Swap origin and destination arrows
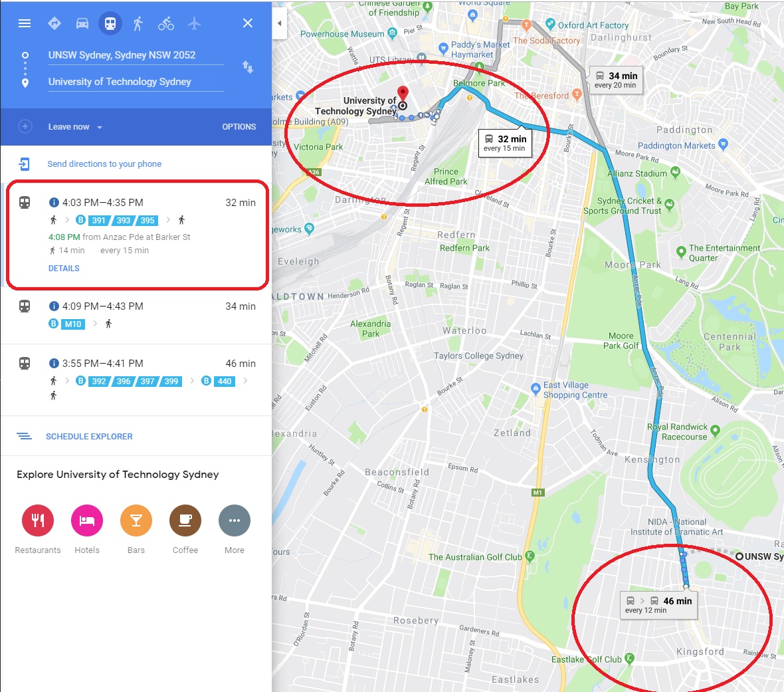 (248, 67)
